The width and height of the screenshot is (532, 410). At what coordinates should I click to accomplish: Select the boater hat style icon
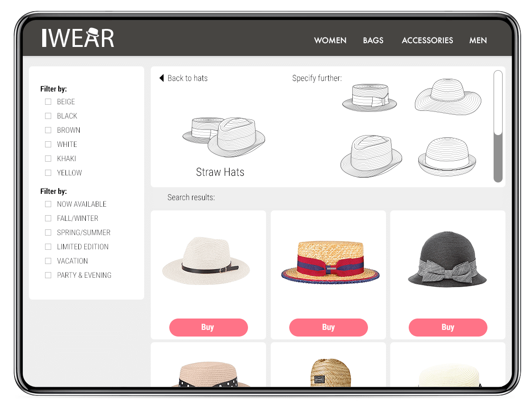coord(369,98)
